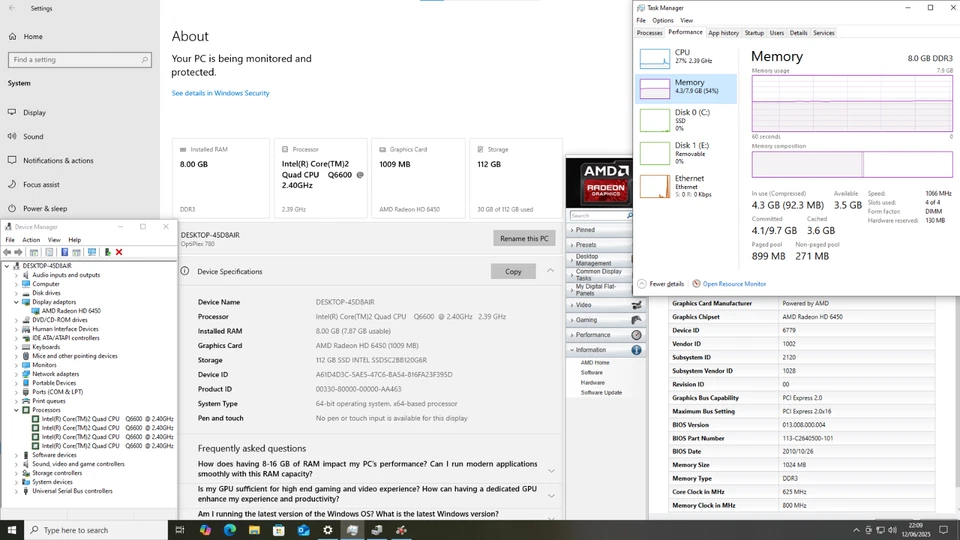Select Disk 0 (C:) in Task Manager
The width and height of the screenshot is (960, 540).
[x=686, y=120]
